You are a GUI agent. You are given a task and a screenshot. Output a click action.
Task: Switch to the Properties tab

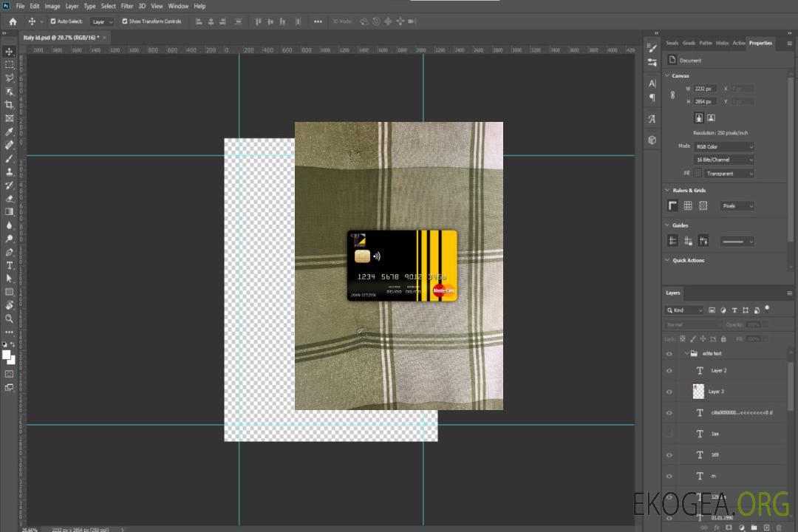pos(760,44)
